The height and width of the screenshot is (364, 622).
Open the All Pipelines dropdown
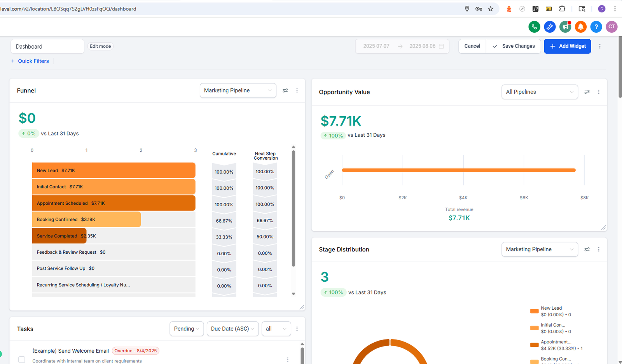[539, 92]
